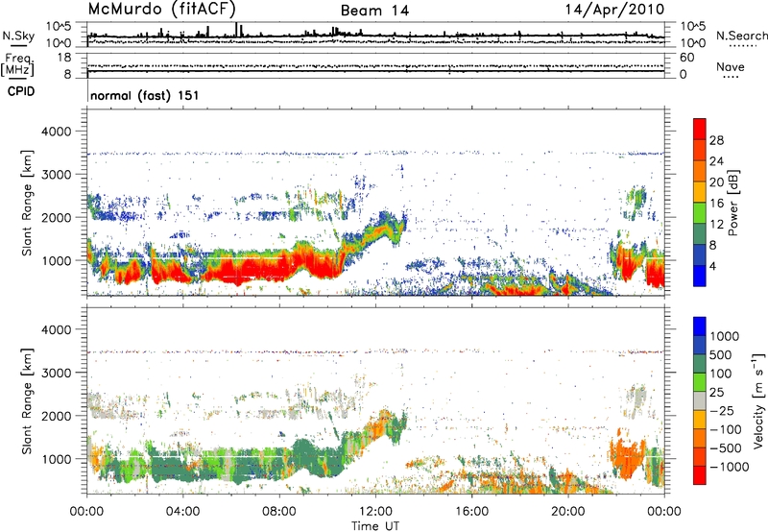This screenshot has width=768, height=532.
Task: Click the "16" label on Power colorbar
Action: 716,204
